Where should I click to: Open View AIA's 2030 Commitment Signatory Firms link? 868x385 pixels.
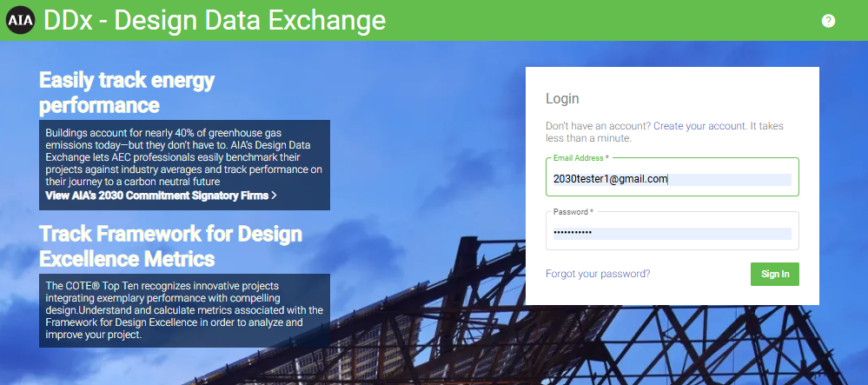point(161,196)
